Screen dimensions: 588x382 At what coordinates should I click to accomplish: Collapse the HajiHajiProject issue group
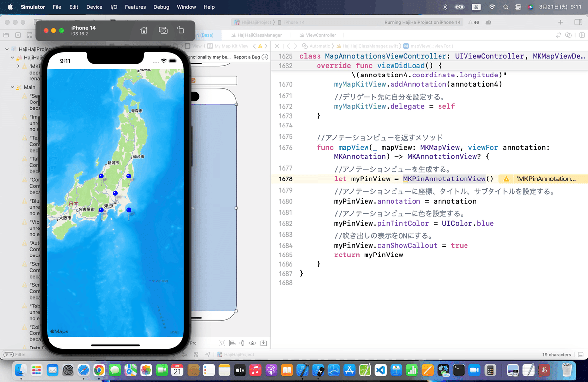[6, 50]
